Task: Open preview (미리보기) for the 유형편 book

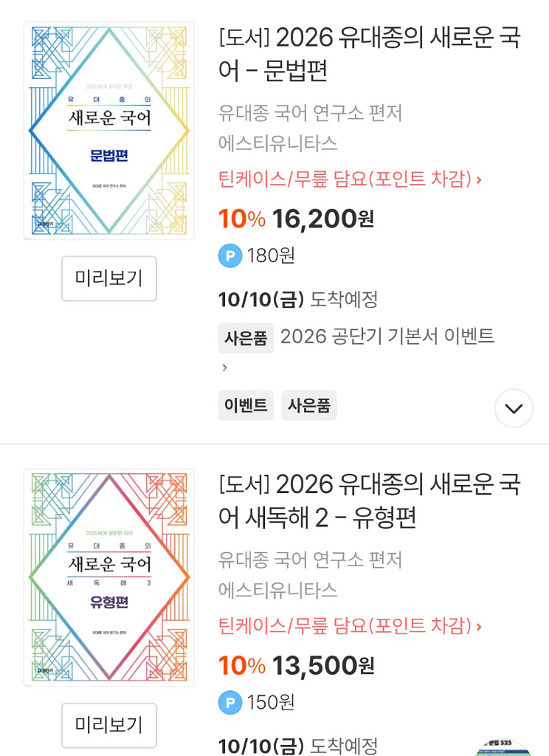Action: pos(109,725)
